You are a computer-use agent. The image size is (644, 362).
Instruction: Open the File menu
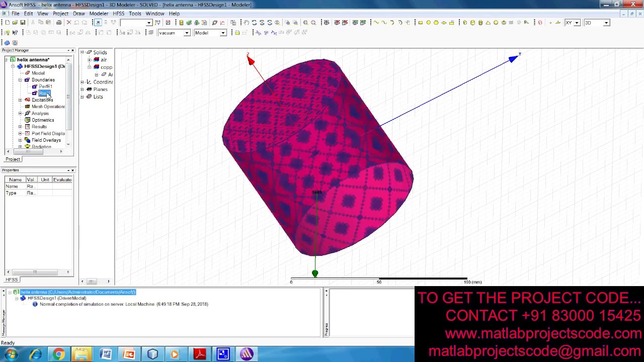point(16,14)
